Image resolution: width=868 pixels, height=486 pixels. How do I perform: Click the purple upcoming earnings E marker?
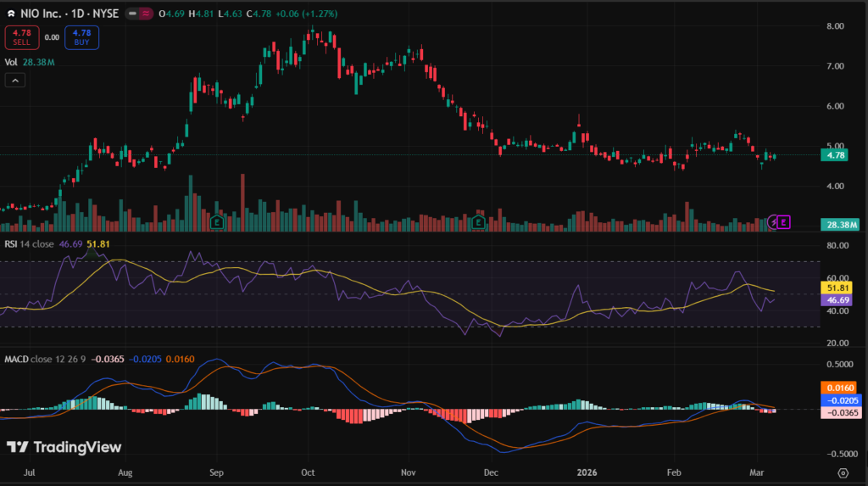[x=783, y=222]
